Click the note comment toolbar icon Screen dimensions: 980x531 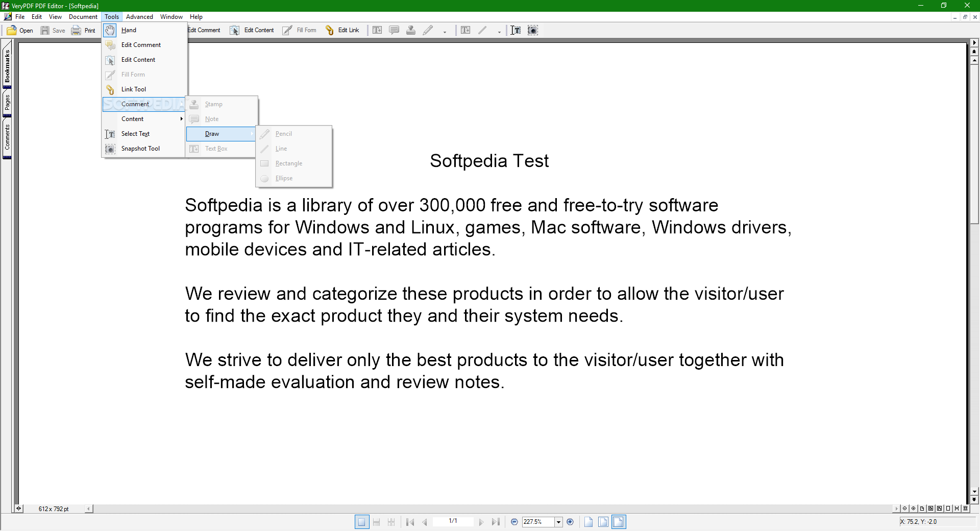[394, 31]
